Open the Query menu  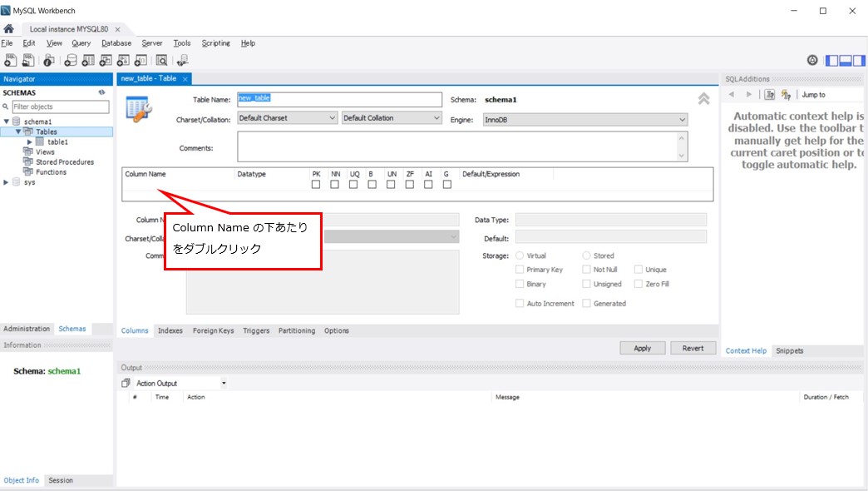pos(81,43)
